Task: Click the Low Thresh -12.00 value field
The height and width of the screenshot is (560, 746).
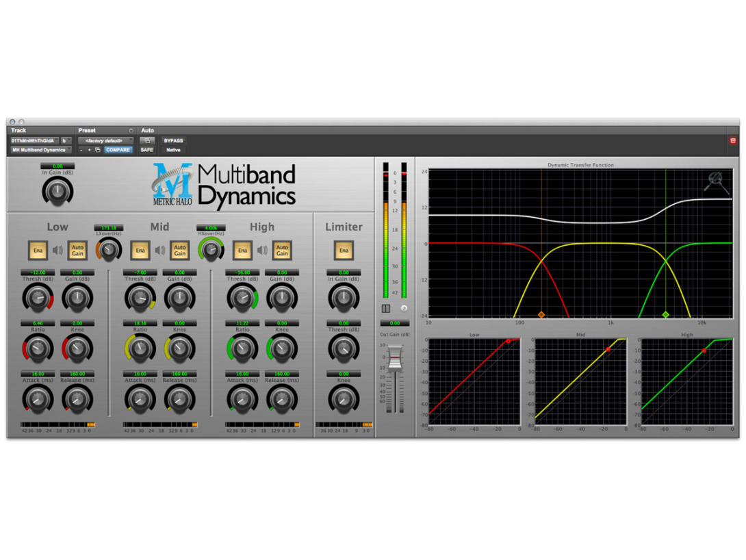Action: click(x=38, y=272)
